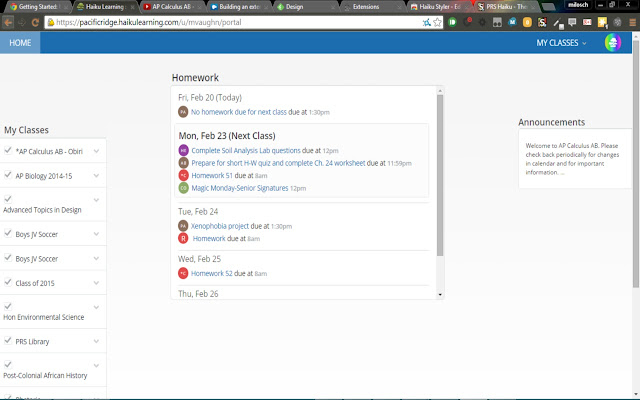Expand the Class of 2015 chevron
This screenshot has height=400, width=640.
[96, 282]
